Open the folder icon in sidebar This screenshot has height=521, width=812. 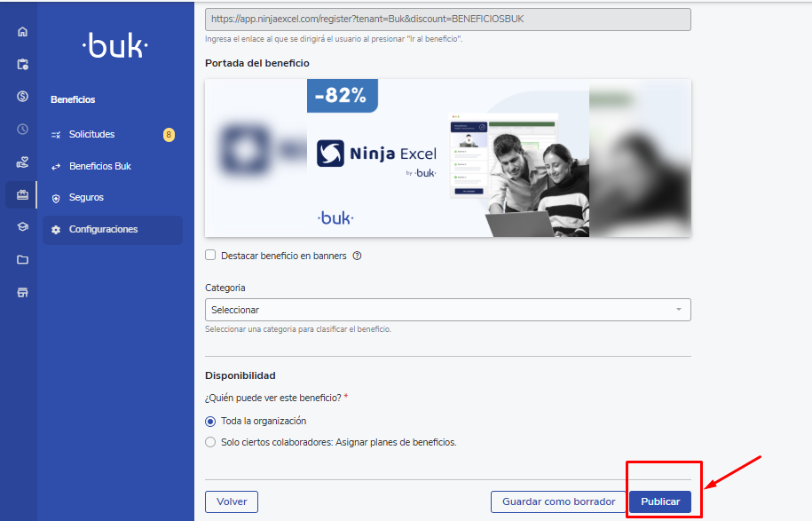click(22, 259)
